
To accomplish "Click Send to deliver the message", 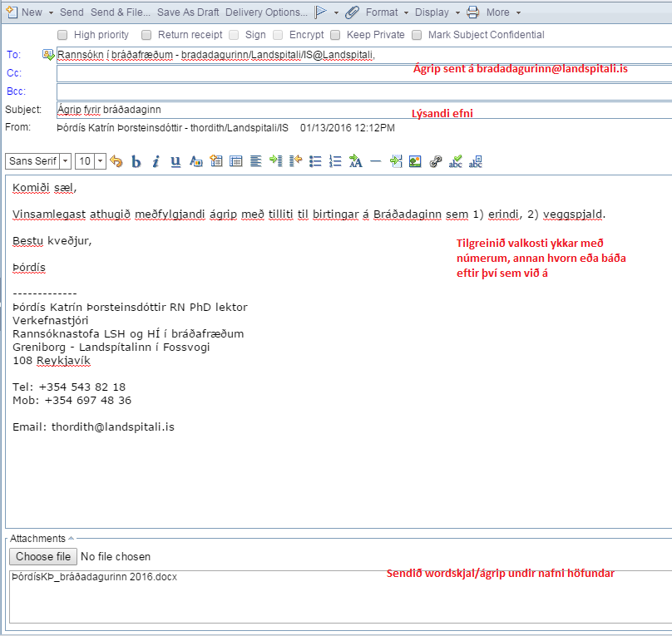I will pyautogui.click(x=72, y=12).
